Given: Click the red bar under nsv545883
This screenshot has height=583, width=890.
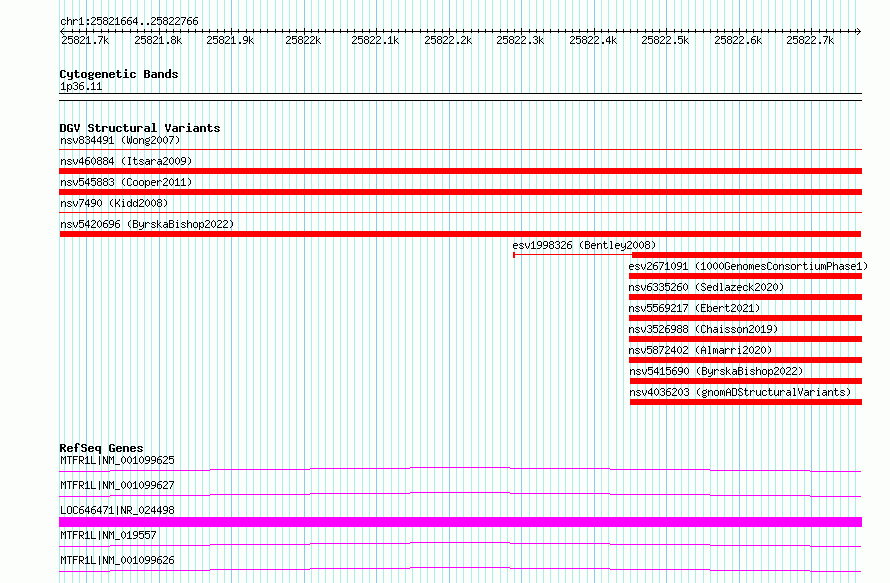Looking at the screenshot, I should coord(460,192).
